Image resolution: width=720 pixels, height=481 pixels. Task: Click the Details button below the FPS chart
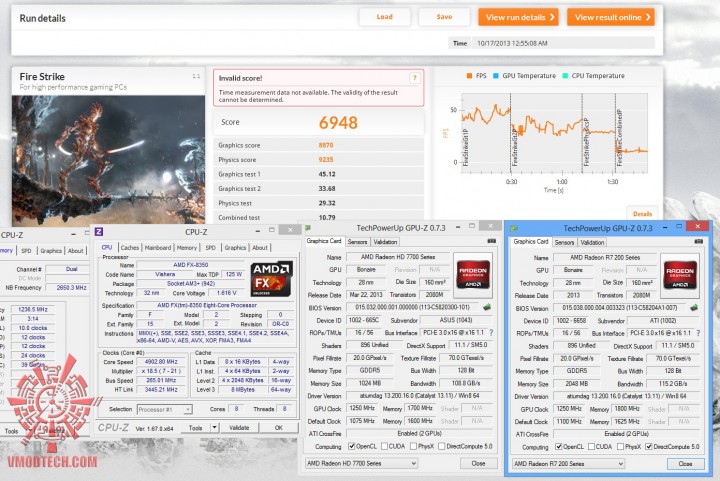click(642, 214)
